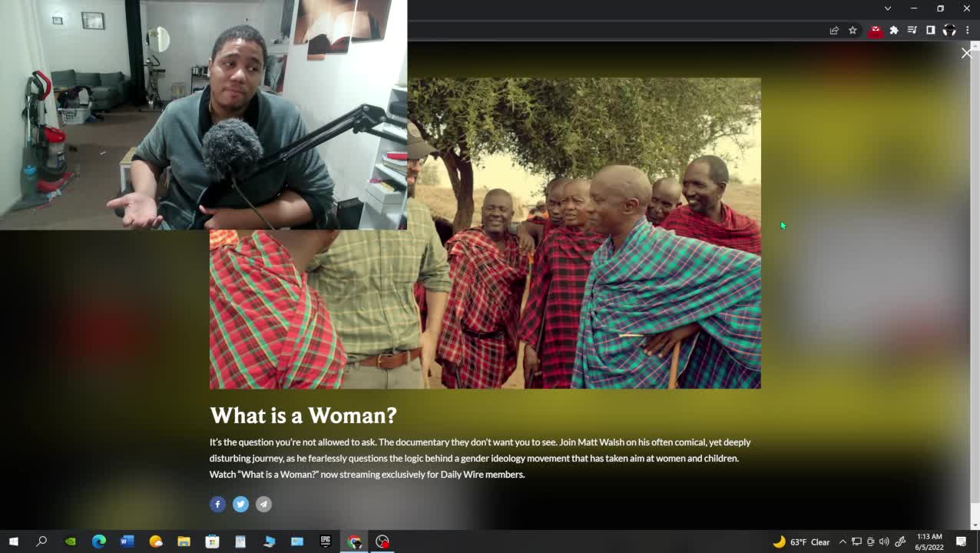Open the Windows notification center
This screenshot has width=980, height=553.
pos(962,541)
